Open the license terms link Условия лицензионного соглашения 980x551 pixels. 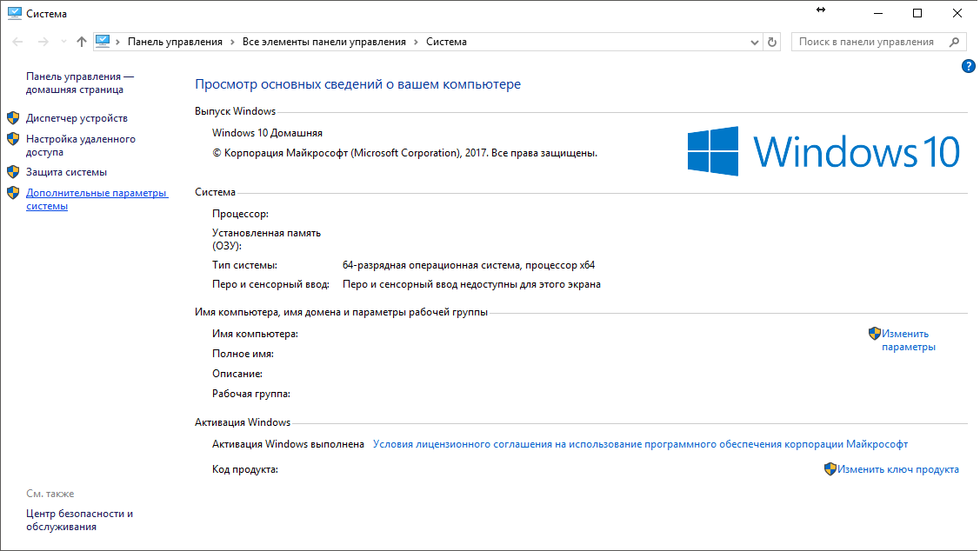coord(640,444)
